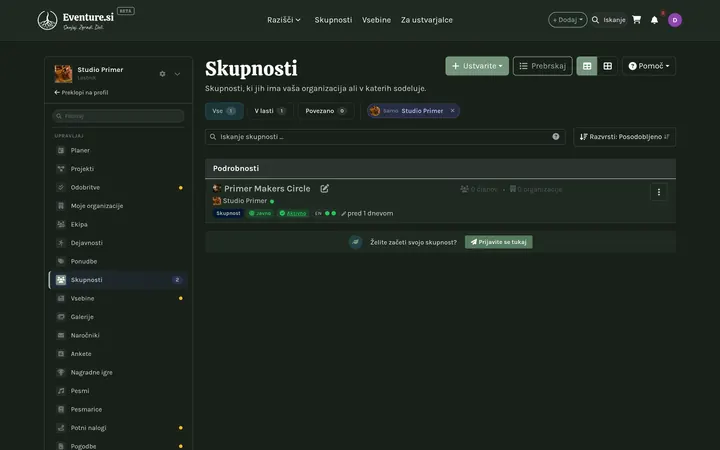Select the Vse filter tab
The width and height of the screenshot is (720, 450).
224,111
